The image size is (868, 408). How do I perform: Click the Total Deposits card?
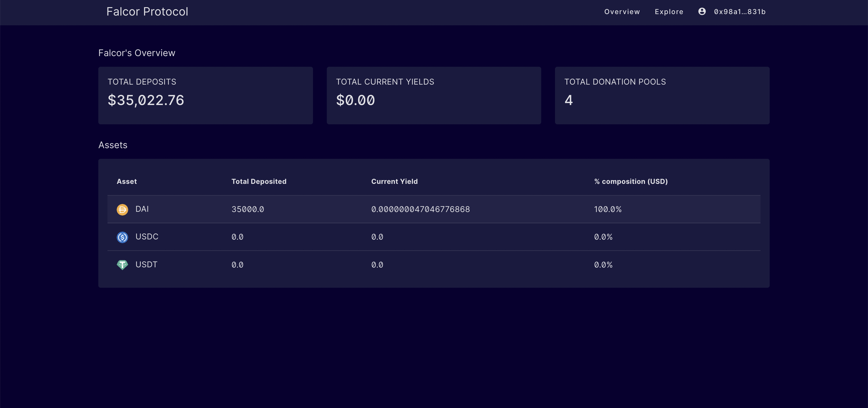(206, 96)
